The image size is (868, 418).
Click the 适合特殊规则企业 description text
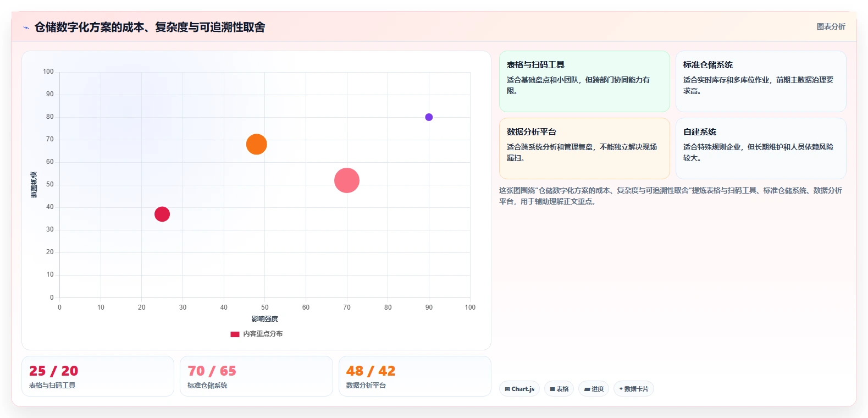click(x=759, y=152)
